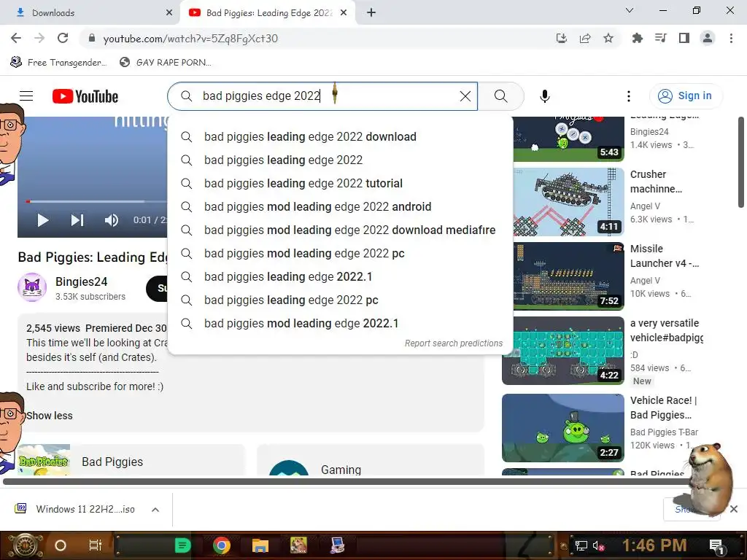Open the Chrome extensions puzzle icon

pyautogui.click(x=637, y=38)
